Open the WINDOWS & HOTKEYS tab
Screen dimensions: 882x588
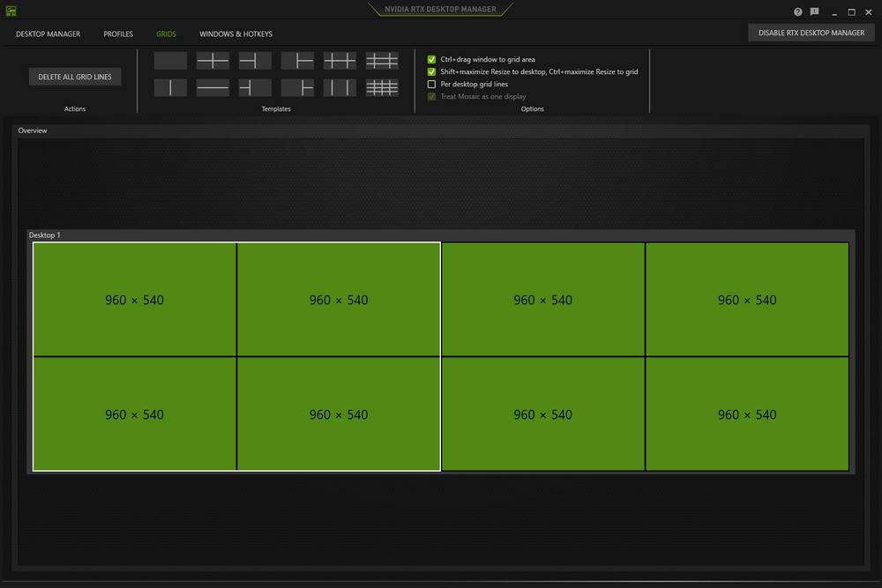235,33
